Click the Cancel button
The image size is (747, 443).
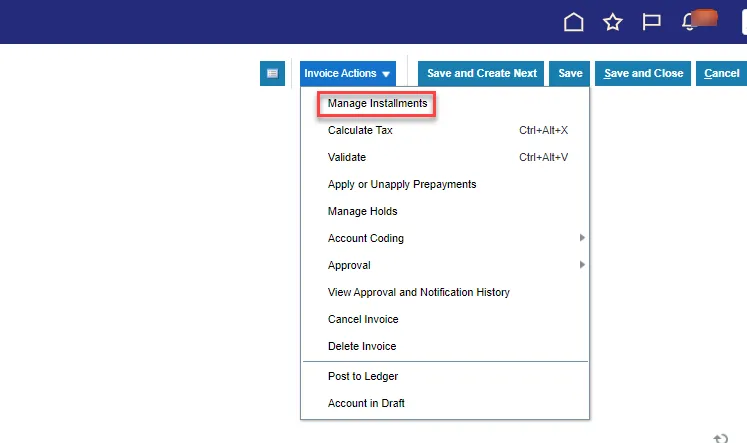click(x=721, y=73)
